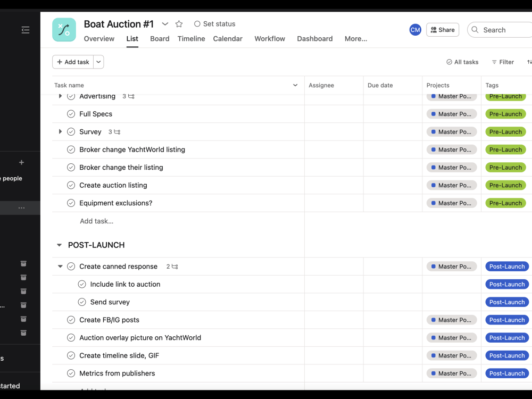This screenshot has height=399, width=532.
Task: Open the Timeline view
Action: [191, 38]
